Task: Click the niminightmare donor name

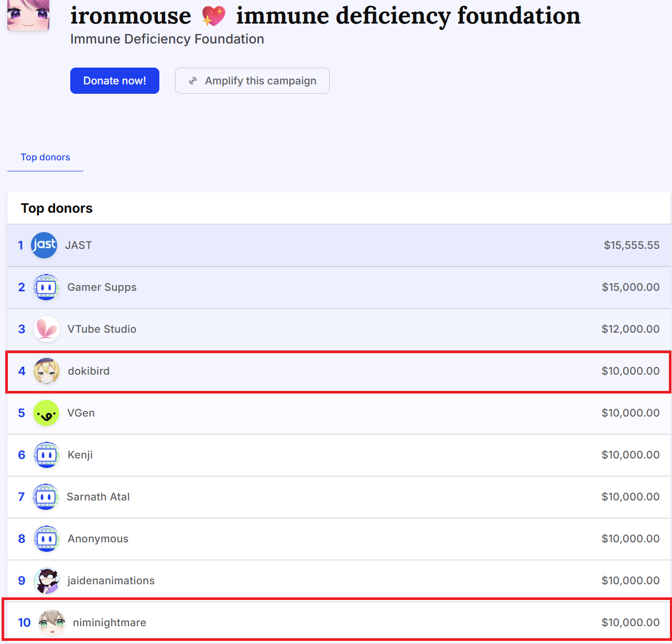Action: (x=110, y=623)
